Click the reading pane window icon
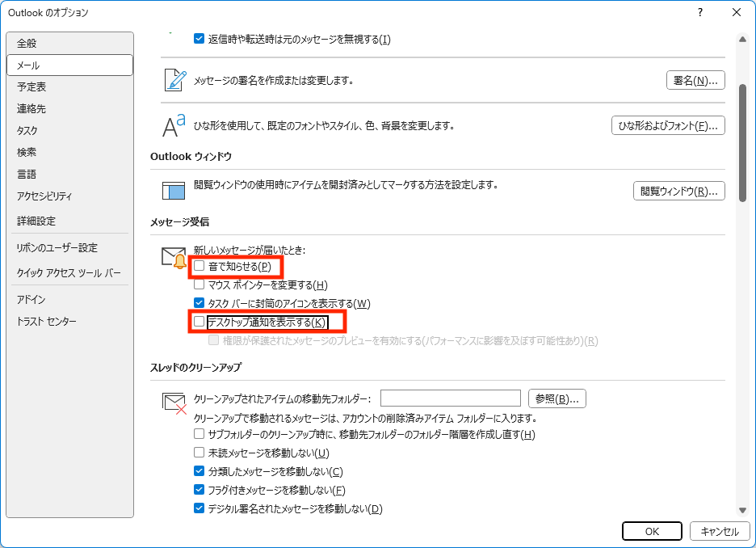Screen dimensions: 756x548 174,191
